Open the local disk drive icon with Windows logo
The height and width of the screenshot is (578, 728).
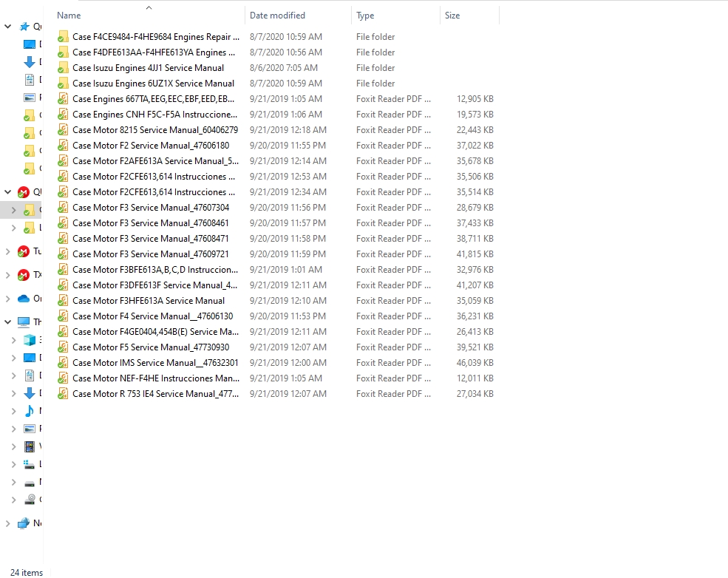click(30, 463)
